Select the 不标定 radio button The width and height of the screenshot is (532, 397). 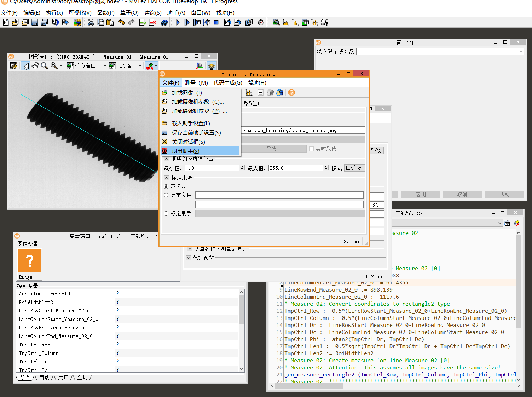click(166, 186)
